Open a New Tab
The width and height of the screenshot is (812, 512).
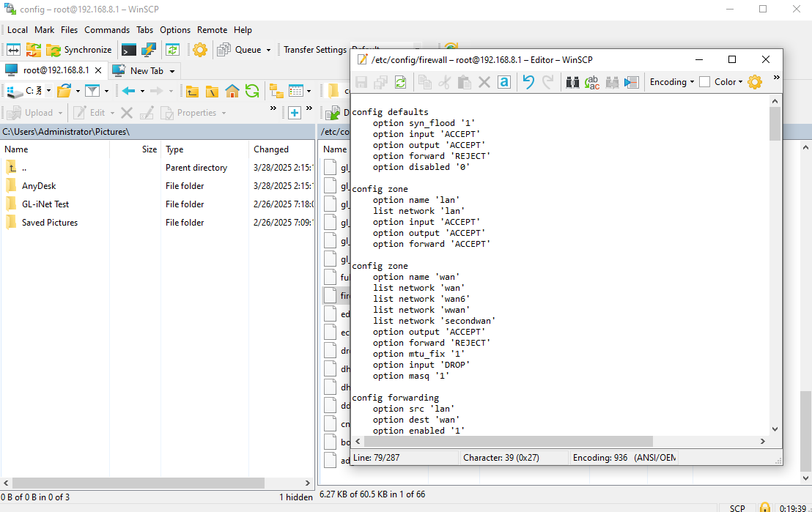(x=139, y=70)
